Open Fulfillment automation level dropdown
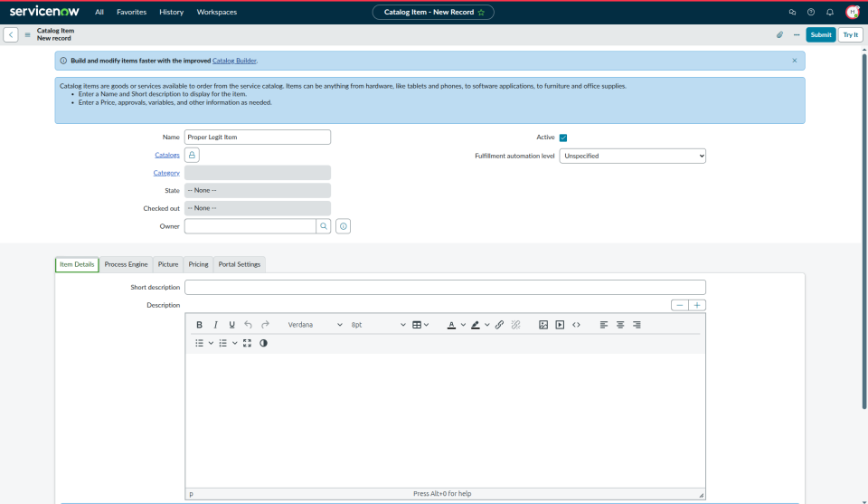 coord(632,157)
